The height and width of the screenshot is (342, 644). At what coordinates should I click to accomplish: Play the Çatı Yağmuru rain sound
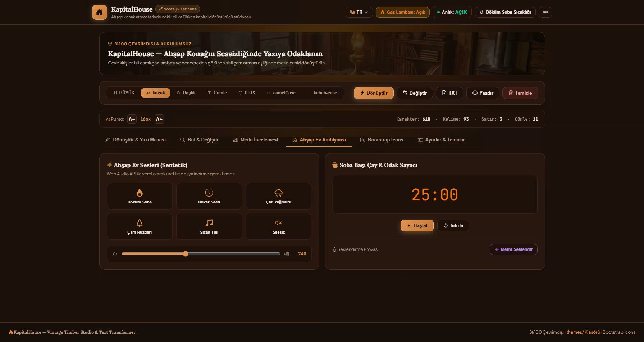(278, 196)
